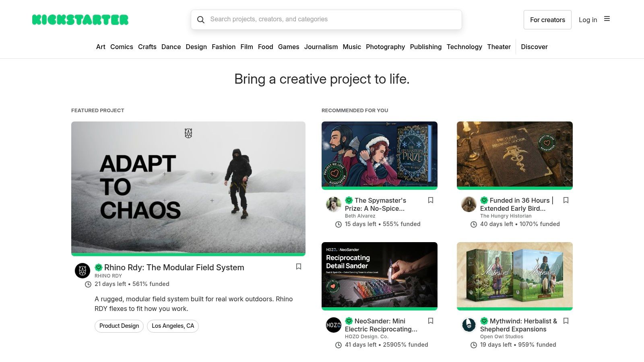The width and height of the screenshot is (644, 362).
Task: Click the Project We Love badge on The Spymaster's Prize
Action: (349, 200)
